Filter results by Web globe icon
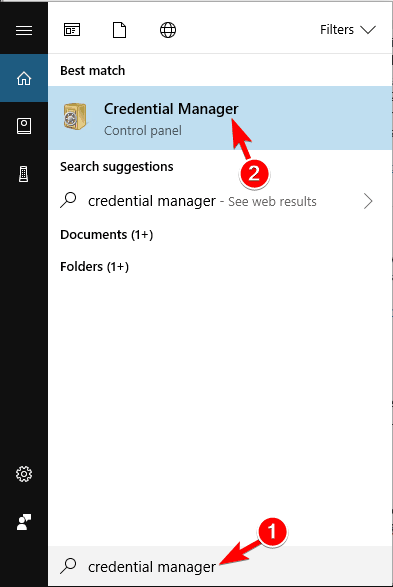The image size is (393, 587). coord(168,30)
